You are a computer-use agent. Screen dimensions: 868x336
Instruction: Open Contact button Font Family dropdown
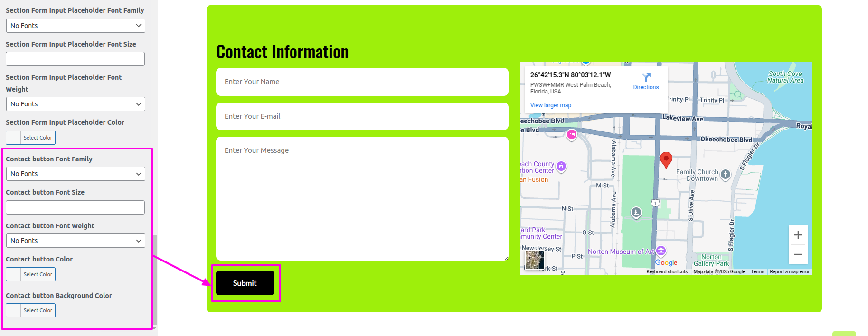point(75,174)
